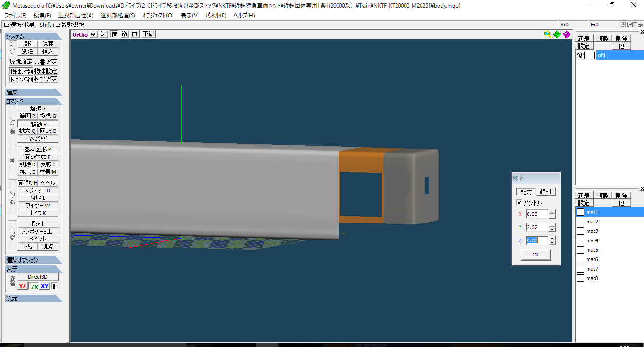The image size is (644, 347).
Task: Open 環境設定 preferences
Action: (x=21, y=62)
